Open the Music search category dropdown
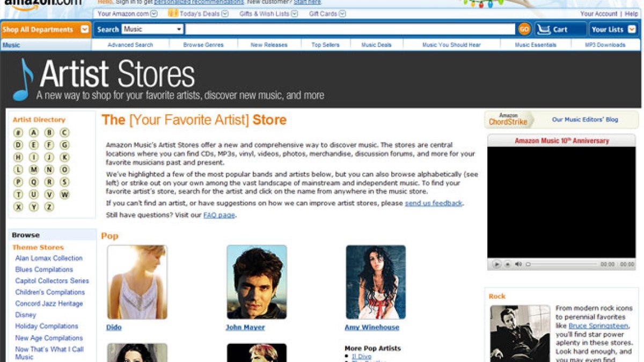Image resolution: width=644 pixels, height=362 pixels. pos(152,29)
